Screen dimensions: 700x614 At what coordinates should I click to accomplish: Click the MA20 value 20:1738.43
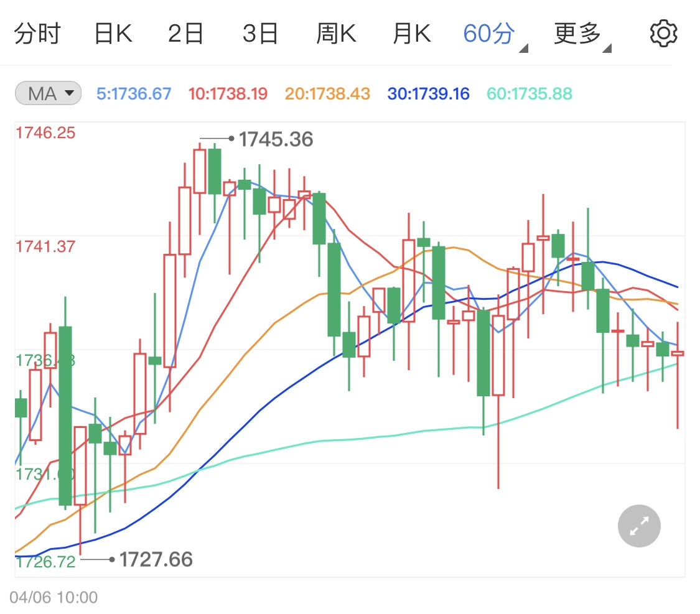tap(327, 94)
